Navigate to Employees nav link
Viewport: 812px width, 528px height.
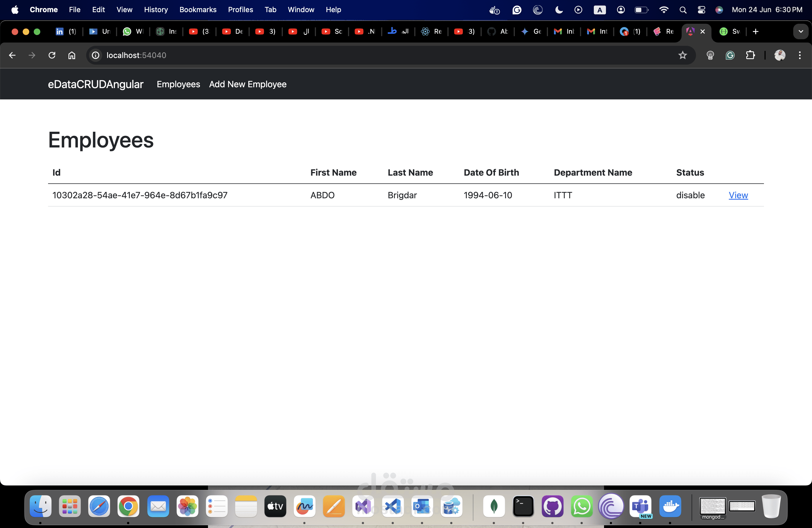click(178, 84)
